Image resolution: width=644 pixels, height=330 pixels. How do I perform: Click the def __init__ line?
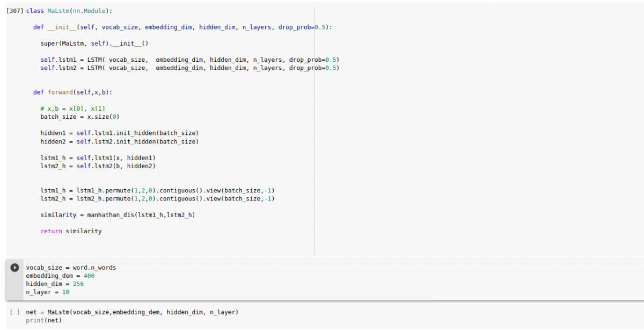click(182, 27)
